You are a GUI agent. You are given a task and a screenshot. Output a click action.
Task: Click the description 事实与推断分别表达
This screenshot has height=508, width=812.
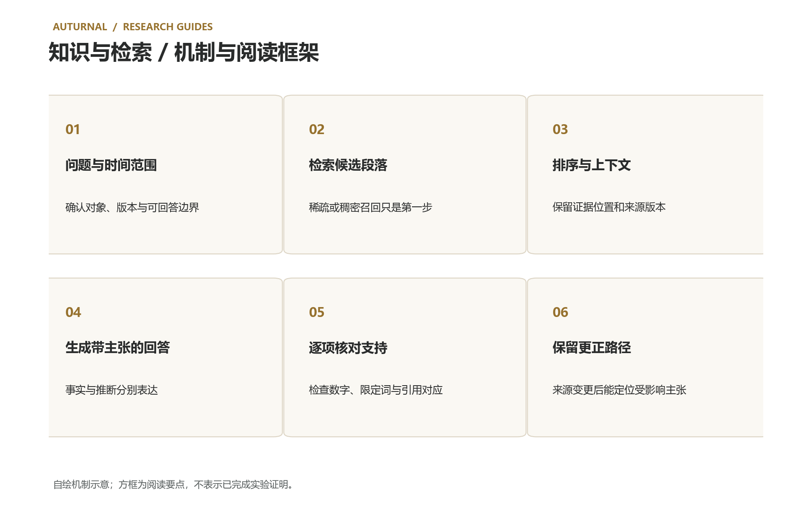click(x=111, y=390)
